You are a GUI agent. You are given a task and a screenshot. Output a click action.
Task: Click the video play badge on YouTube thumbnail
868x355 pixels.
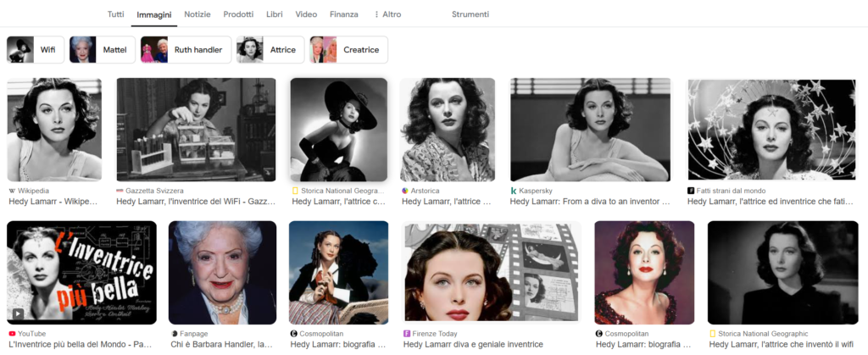(x=19, y=313)
